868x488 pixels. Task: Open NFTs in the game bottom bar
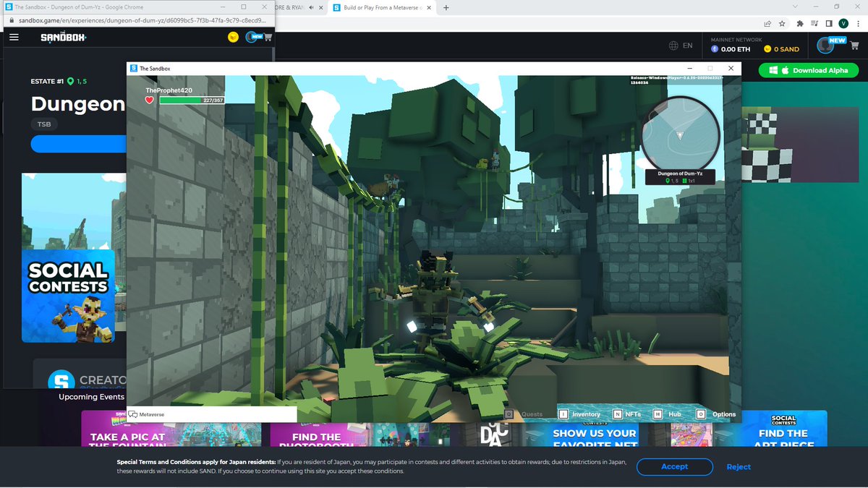[x=627, y=414]
